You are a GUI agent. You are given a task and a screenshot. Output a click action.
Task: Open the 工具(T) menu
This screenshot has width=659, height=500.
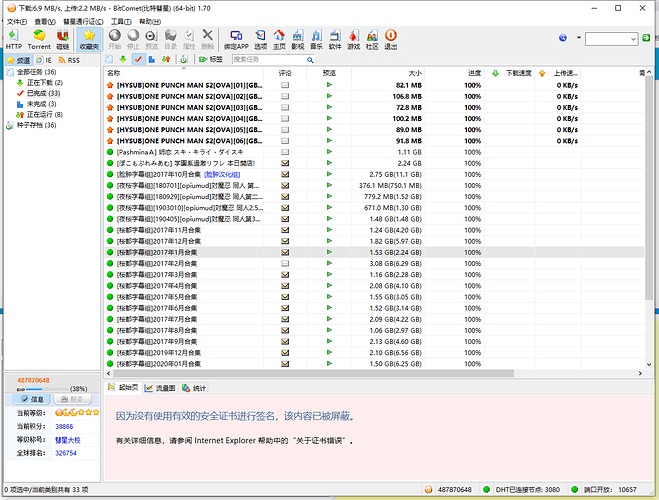click(121, 21)
